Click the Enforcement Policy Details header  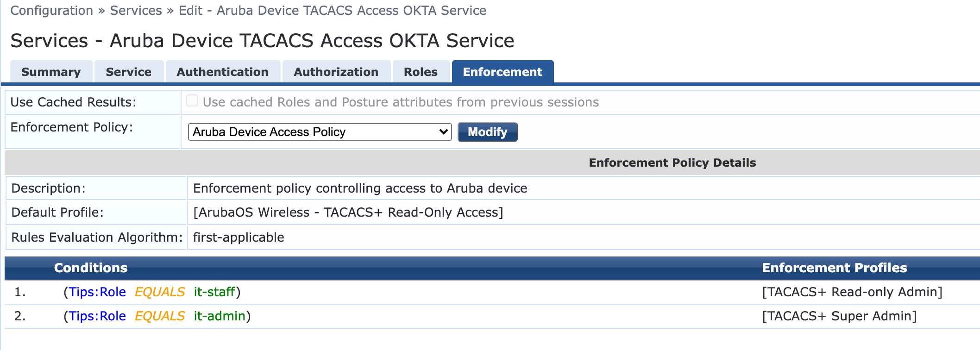672,162
